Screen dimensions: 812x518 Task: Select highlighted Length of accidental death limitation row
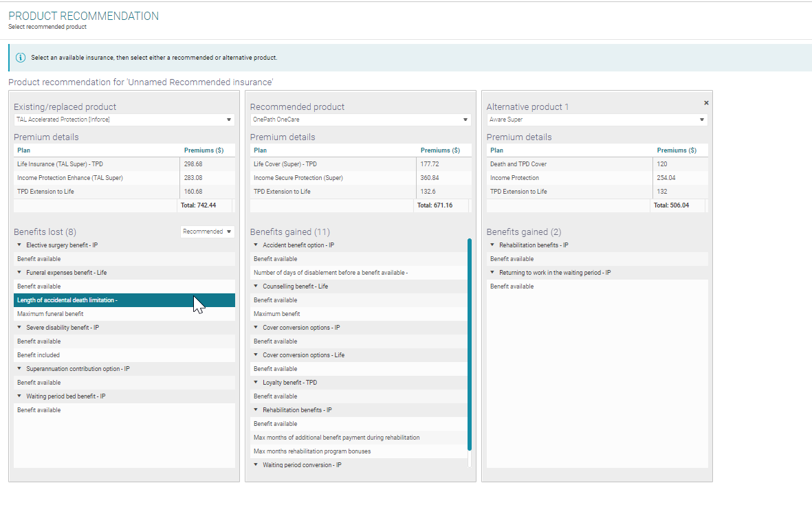(x=124, y=300)
